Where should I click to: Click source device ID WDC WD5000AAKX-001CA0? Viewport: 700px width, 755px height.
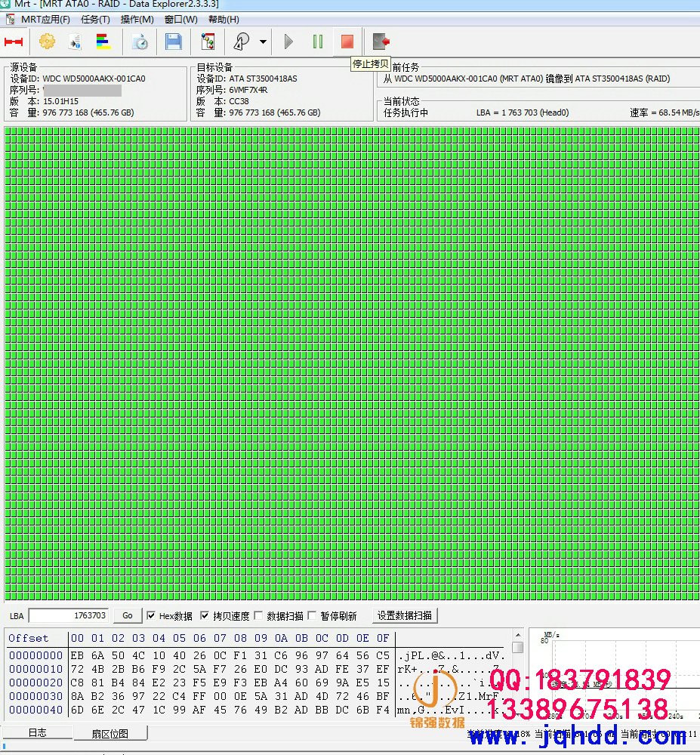94,79
